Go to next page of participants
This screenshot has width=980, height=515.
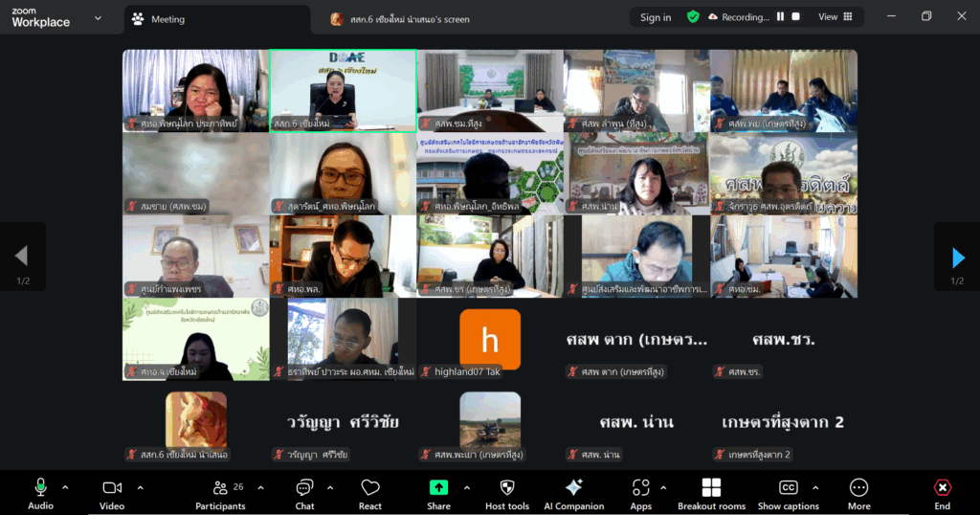pyautogui.click(x=957, y=257)
